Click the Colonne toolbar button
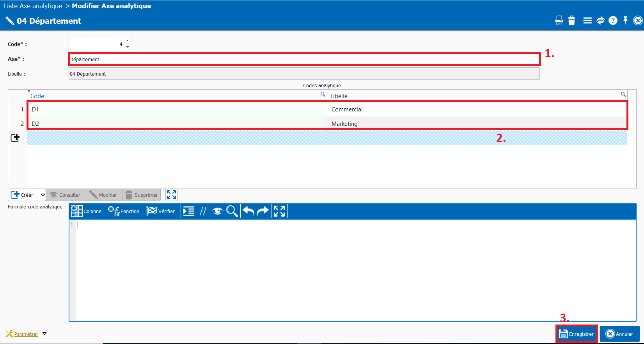The height and width of the screenshot is (344, 644). point(86,211)
